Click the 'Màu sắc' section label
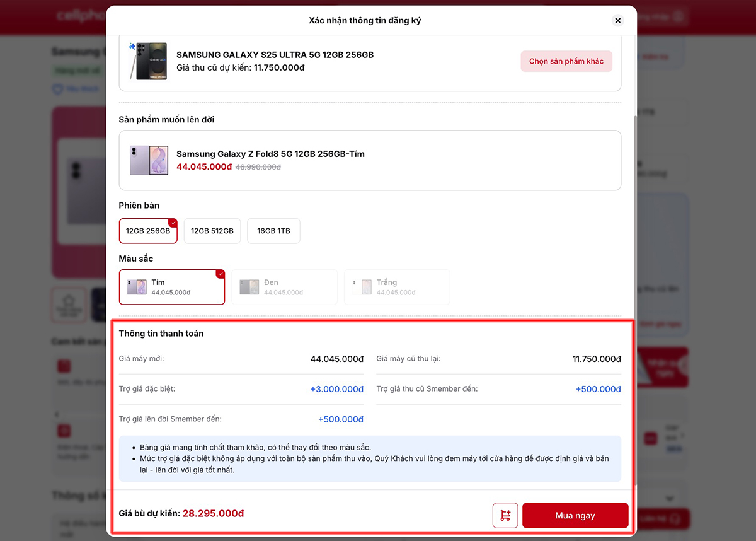Image resolution: width=756 pixels, height=541 pixels. point(136,259)
